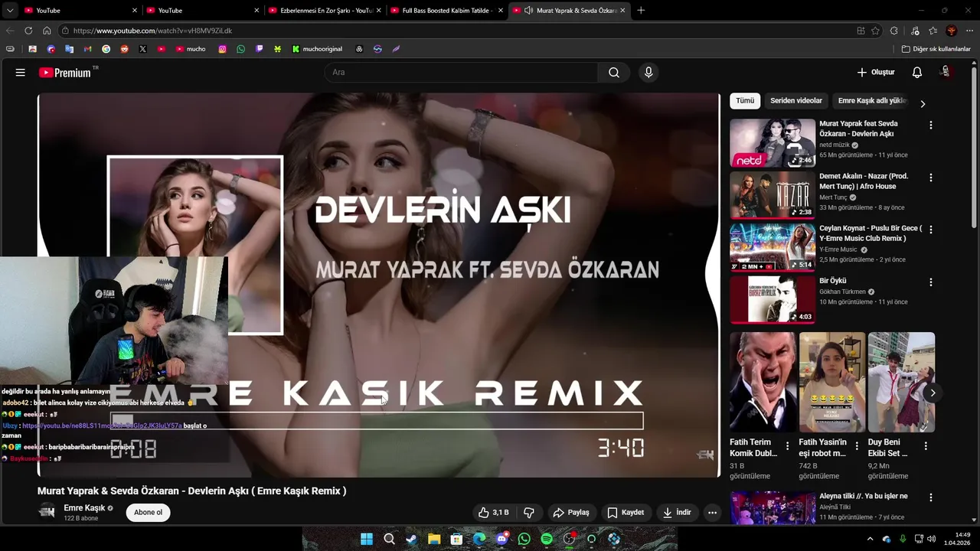This screenshot has width=980, height=551.
Task: Show next filter chips with arrow
Action: click(x=923, y=103)
